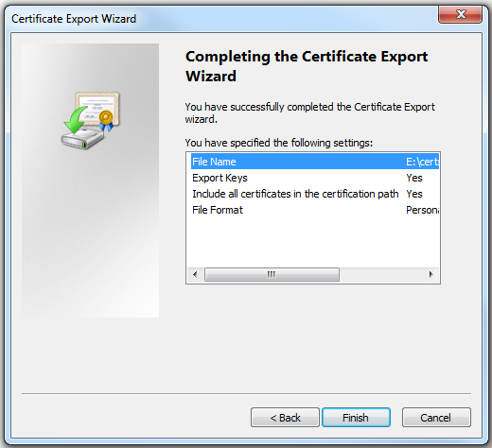Select the File Format row
The width and height of the screenshot is (492, 448).
tap(315, 210)
